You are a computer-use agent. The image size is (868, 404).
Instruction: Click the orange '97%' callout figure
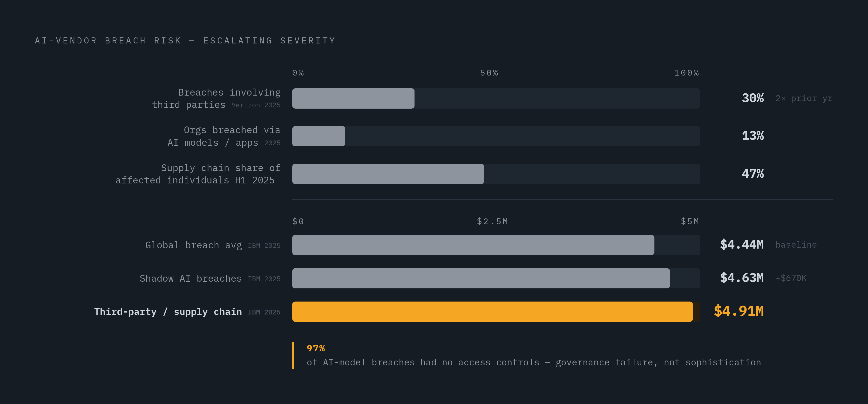coord(316,349)
